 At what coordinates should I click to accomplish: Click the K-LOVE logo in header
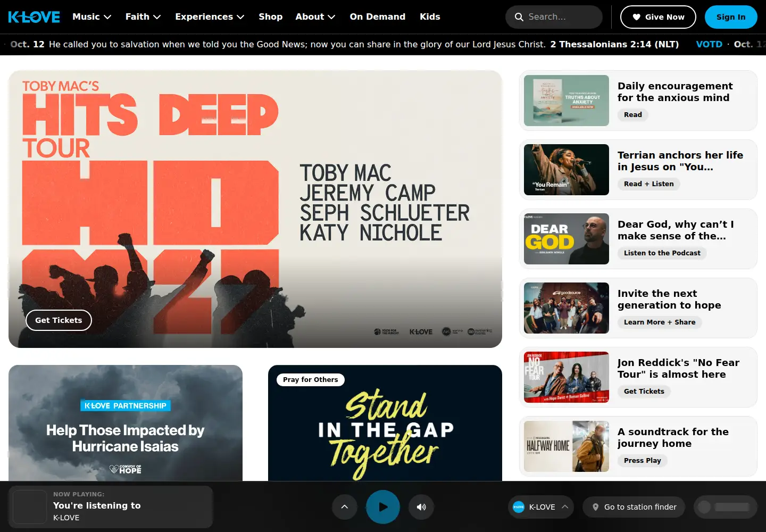click(34, 17)
